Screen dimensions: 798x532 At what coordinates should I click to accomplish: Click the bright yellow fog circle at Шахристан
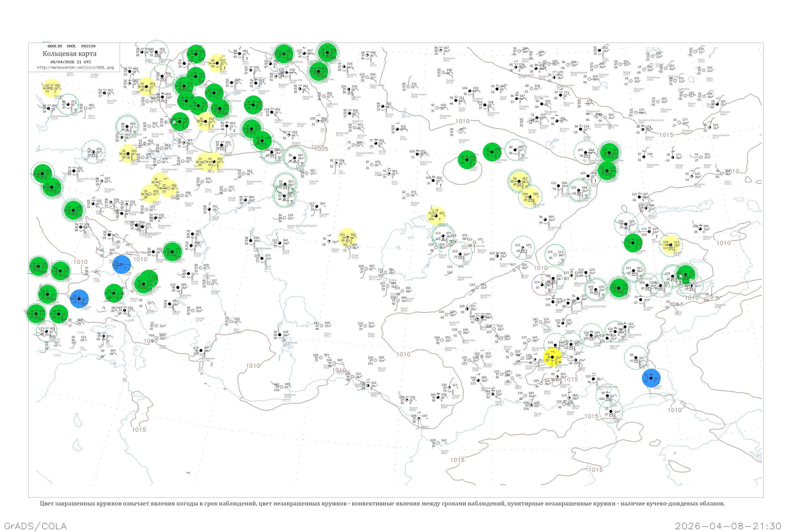552,357
